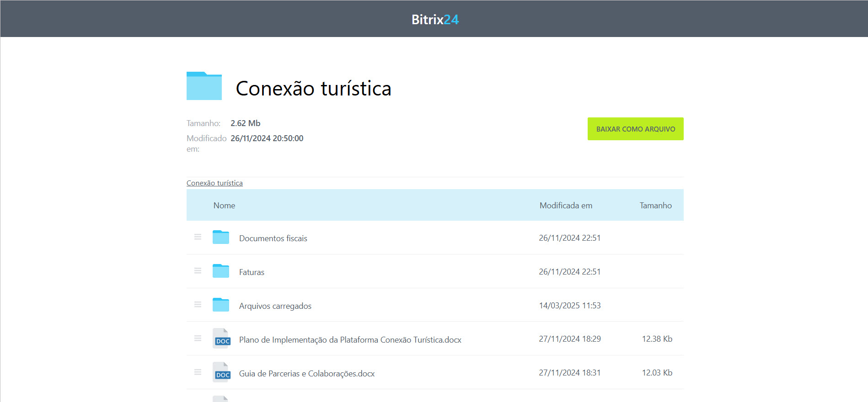Click the Bitrix24 logo in header
Viewport: 868px width, 402px height.
point(434,20)
